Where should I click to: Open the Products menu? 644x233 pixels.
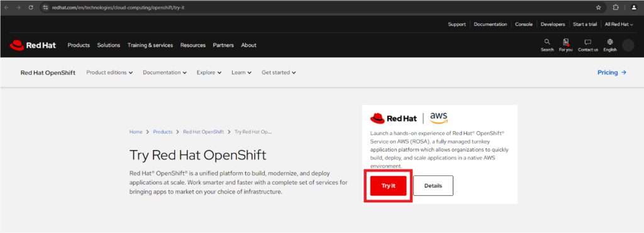pyautogui.click(x=79, y=45)
